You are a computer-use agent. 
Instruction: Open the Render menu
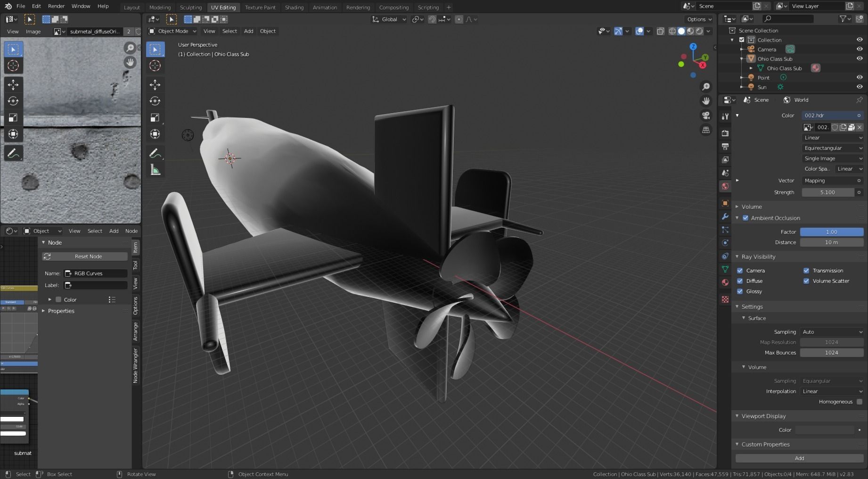tap(56, 6)
